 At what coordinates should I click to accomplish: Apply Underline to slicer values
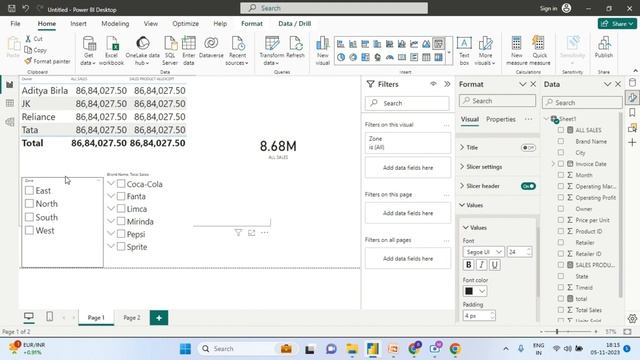coord(495,265)
